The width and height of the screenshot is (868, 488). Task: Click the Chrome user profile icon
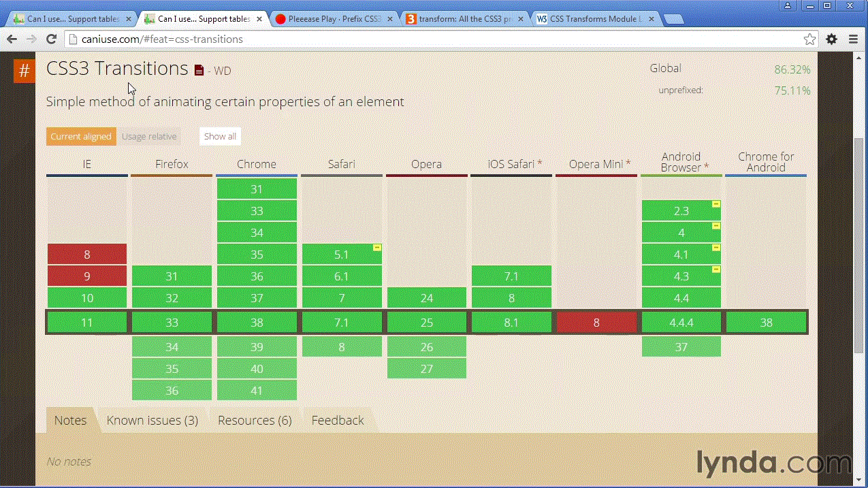(x=788, y=5)
